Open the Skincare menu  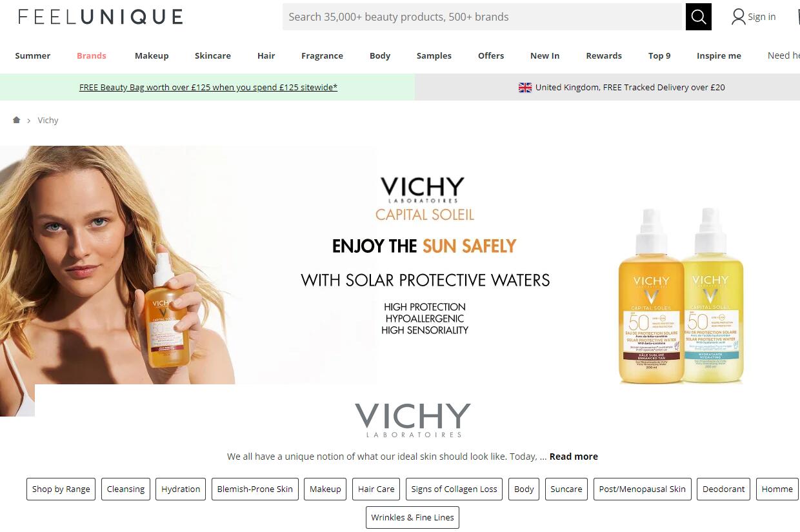[x=213, y=55]
